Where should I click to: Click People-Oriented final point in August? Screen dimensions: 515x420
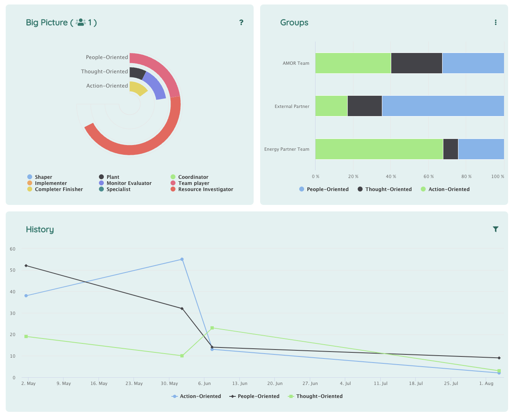coord(499,358)
